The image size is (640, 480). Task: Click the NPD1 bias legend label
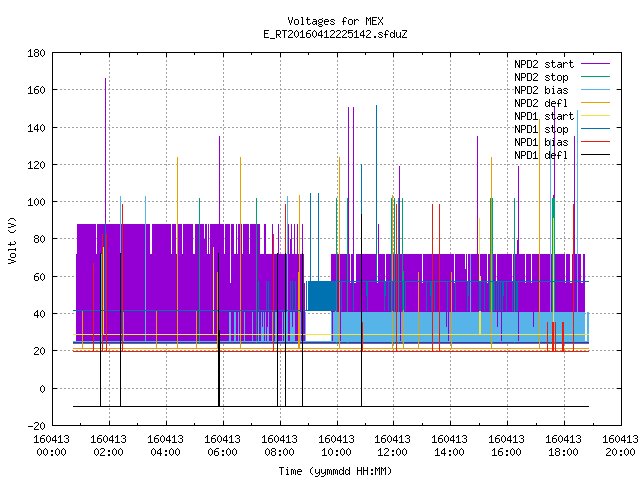[541, 142]
